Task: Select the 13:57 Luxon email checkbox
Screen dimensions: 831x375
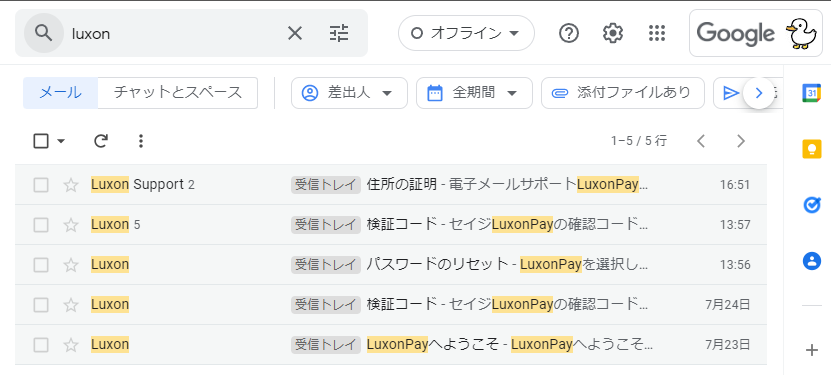Action: coord(41,225)
